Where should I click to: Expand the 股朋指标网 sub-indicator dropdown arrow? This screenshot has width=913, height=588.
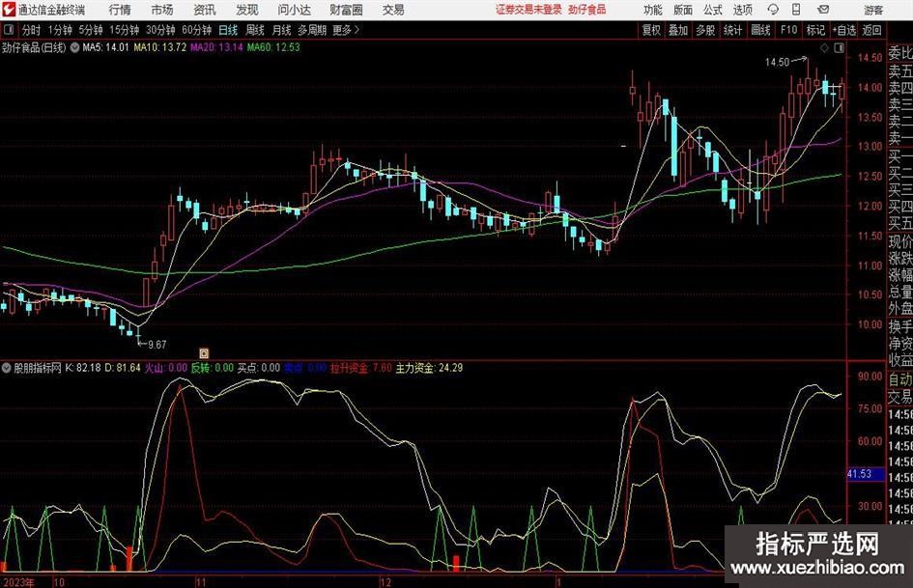click(x=7, y=368)
